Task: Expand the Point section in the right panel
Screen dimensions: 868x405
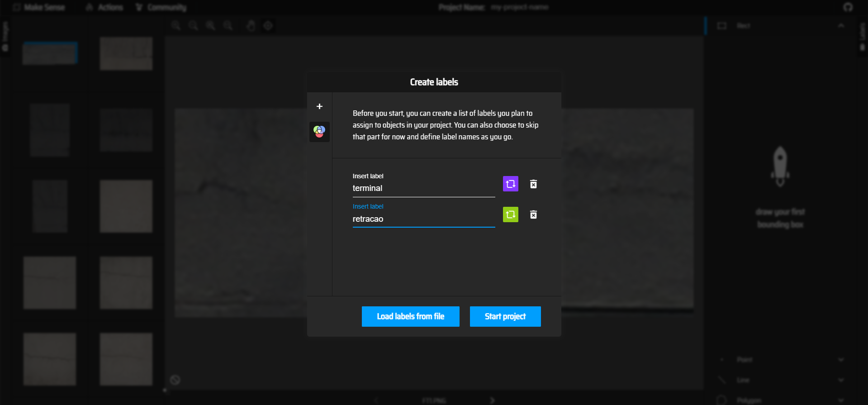Action: [841, 360]
